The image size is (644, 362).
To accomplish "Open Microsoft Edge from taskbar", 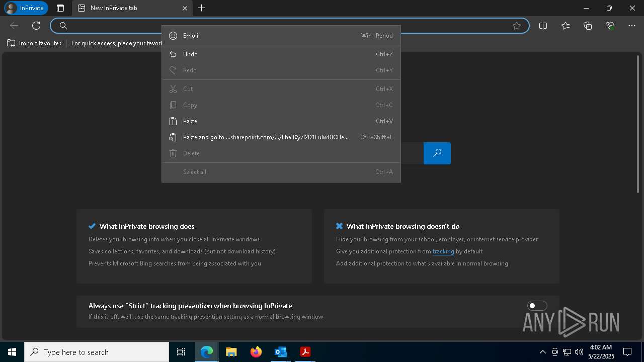I will click(207, 352).
